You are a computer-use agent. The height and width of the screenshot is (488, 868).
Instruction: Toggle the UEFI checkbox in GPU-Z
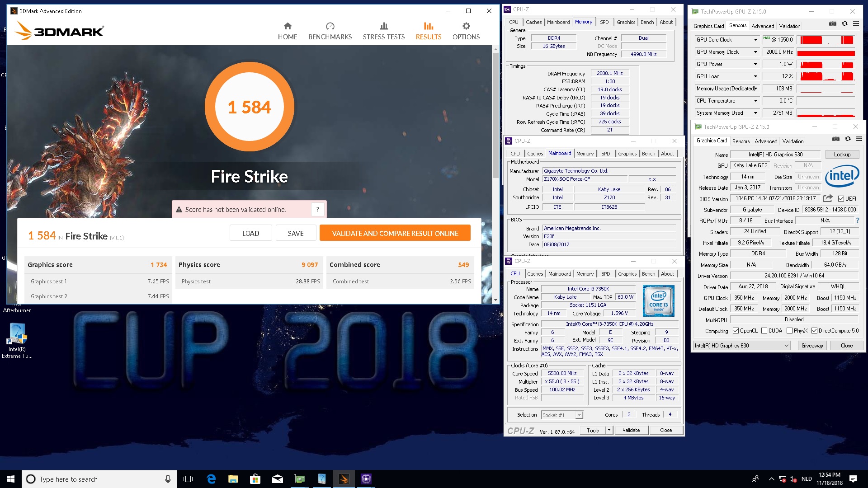point(841,199)
